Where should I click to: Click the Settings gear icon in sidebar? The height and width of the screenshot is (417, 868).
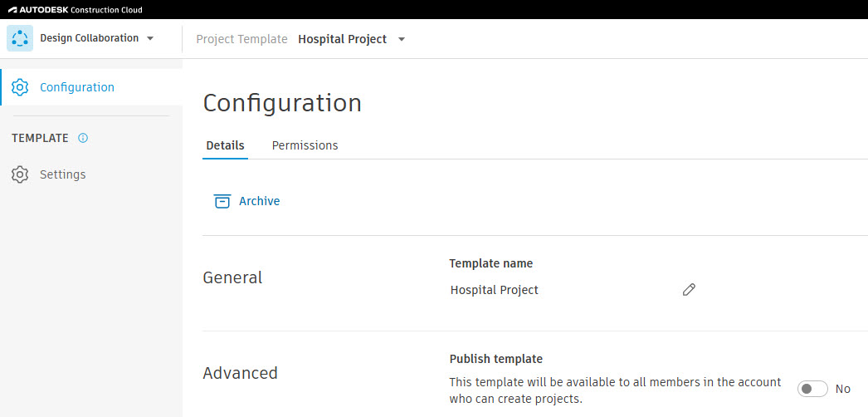tap(20, 174)
